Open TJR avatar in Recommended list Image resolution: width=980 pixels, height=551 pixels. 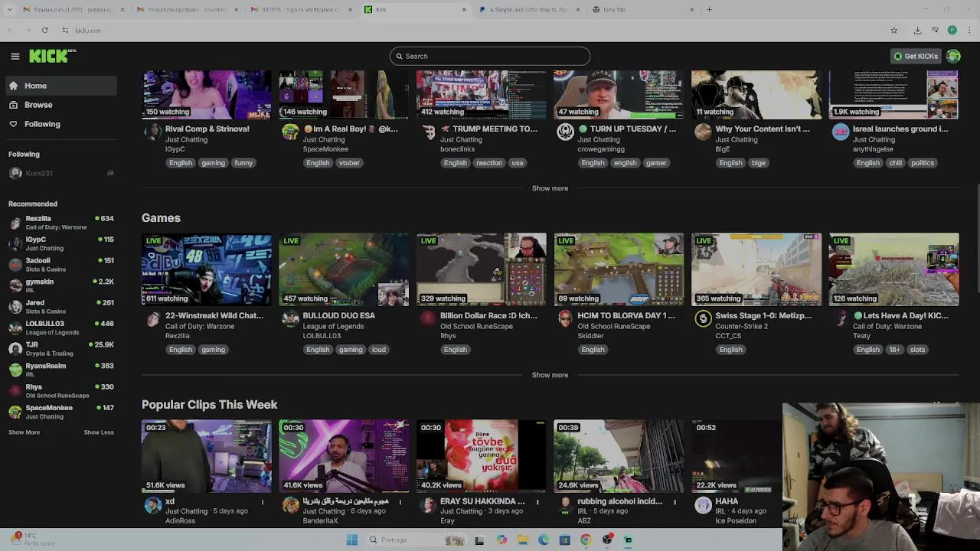click(15, 349)
